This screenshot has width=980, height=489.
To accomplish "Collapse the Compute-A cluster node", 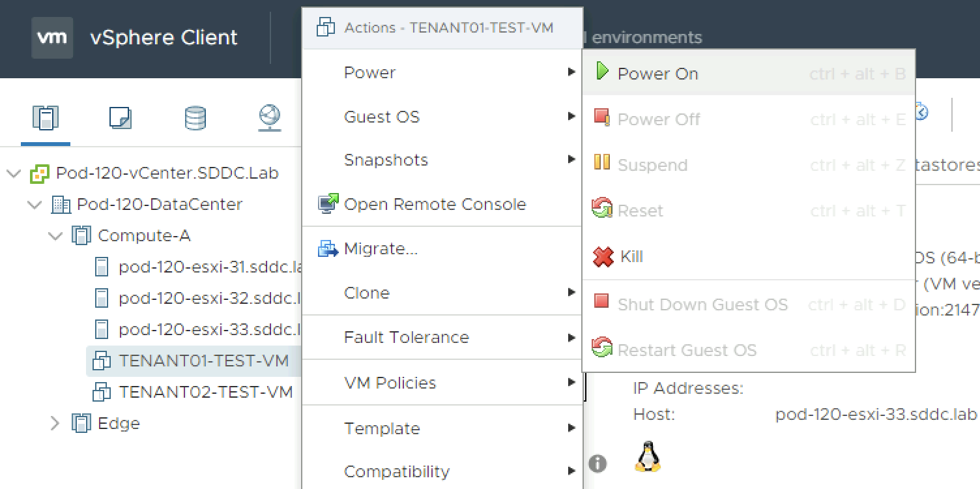I will pyautogui.click(x=55, y=236).
